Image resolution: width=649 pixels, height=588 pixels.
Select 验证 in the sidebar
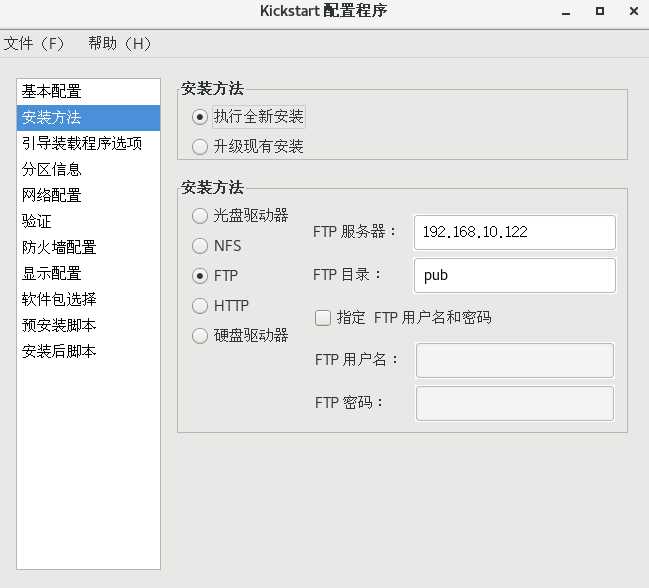[x=88, y=221]
